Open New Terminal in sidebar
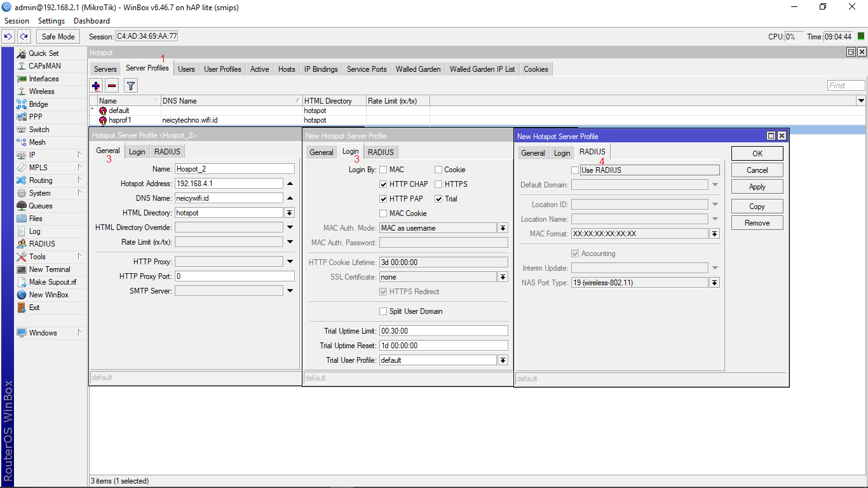Screen dimensions: 868x488 (51, 269)
